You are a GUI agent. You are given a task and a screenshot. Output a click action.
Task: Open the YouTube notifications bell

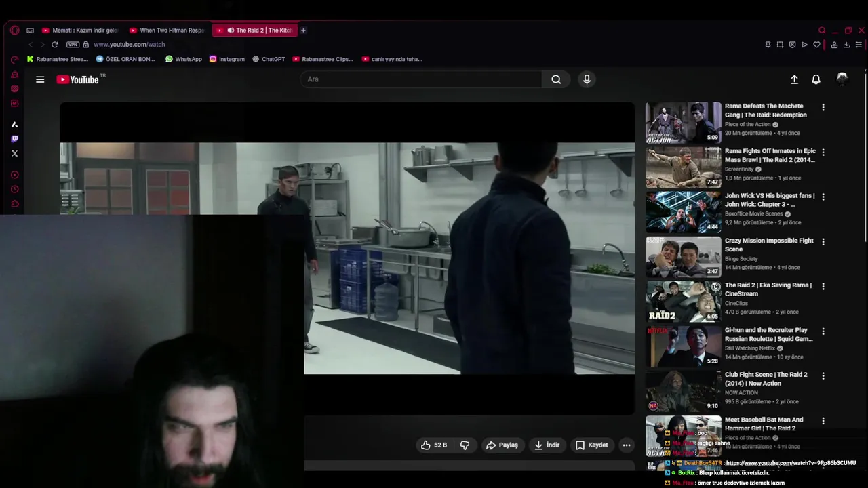816,79
